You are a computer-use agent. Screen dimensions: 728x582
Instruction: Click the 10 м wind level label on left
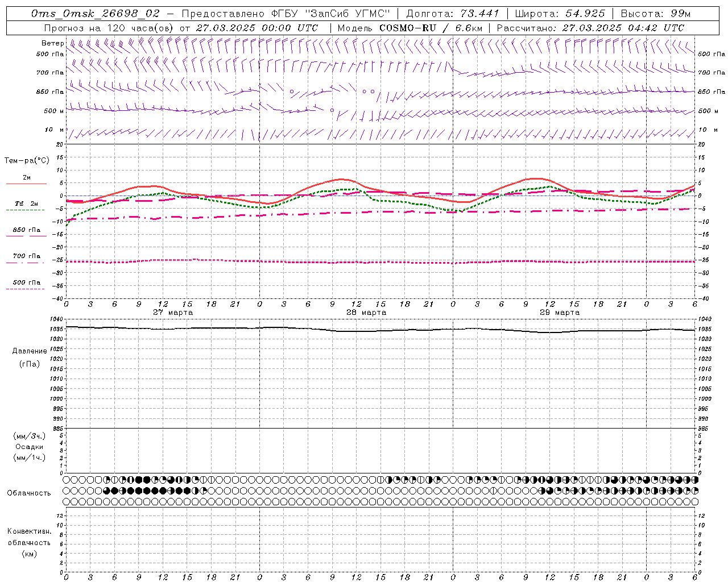[55, 130]
